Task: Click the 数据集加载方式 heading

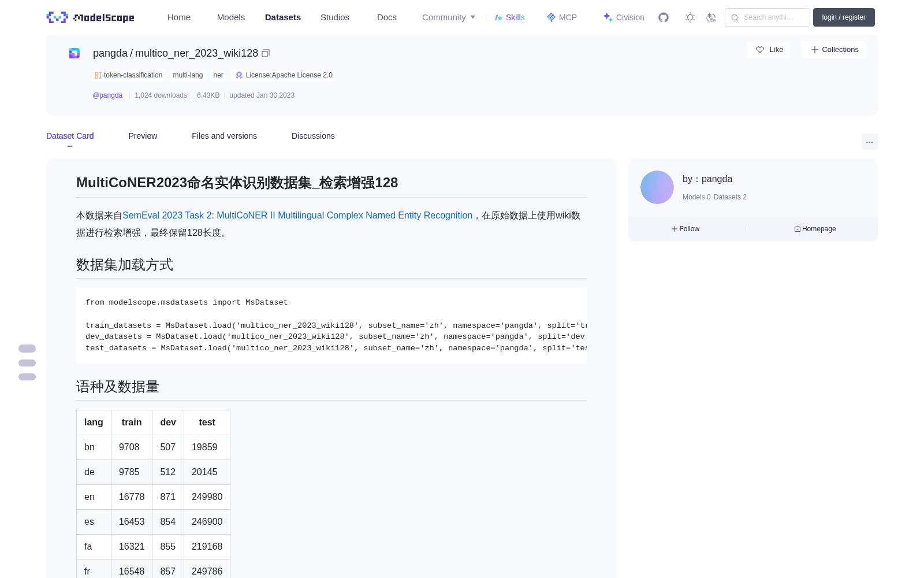Action: (x=125, y=265)
